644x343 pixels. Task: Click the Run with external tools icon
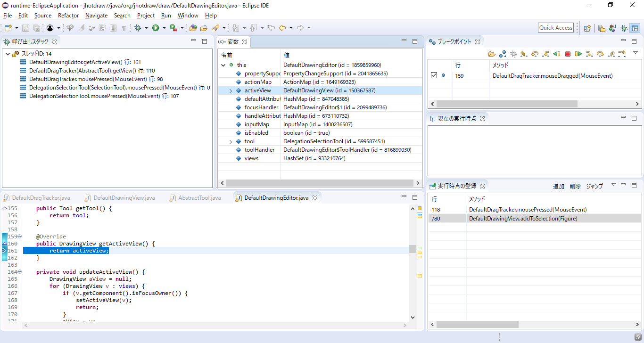tap(173, 28)
